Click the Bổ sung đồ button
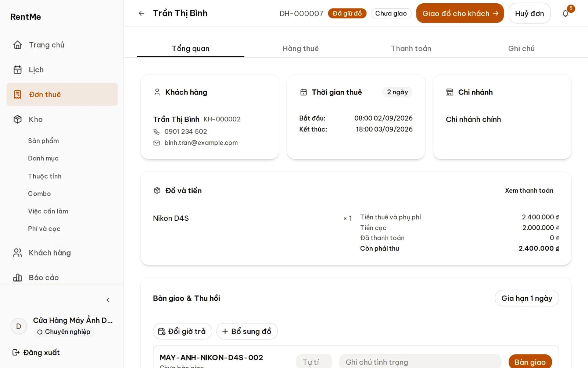The width and height of the screenshot is (588, 368). 247,331
